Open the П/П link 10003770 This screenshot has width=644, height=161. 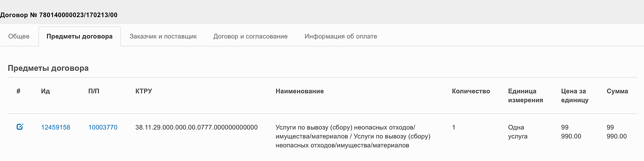click(x=103, y=127)
